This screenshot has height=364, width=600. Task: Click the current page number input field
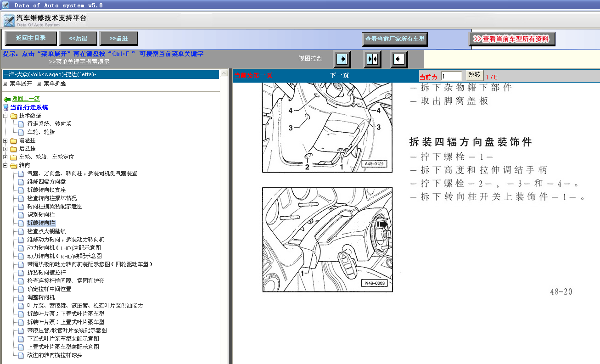pyautogui.click(x=451, y=76)
